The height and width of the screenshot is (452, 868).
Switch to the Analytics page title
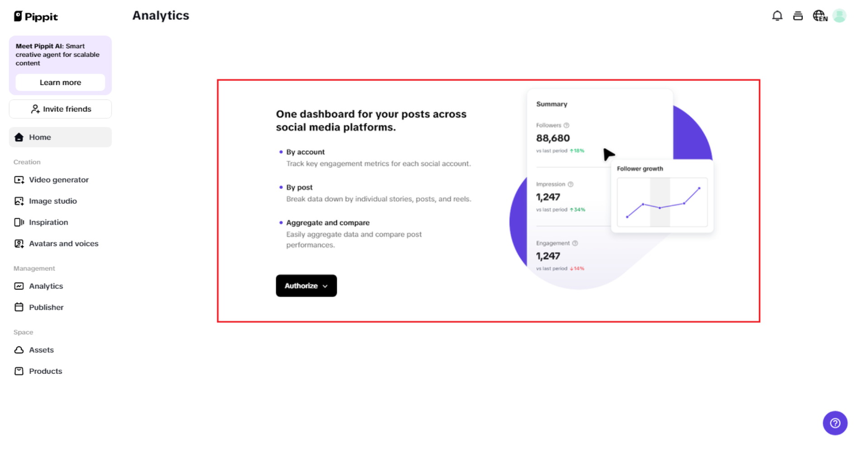(160, 15)
